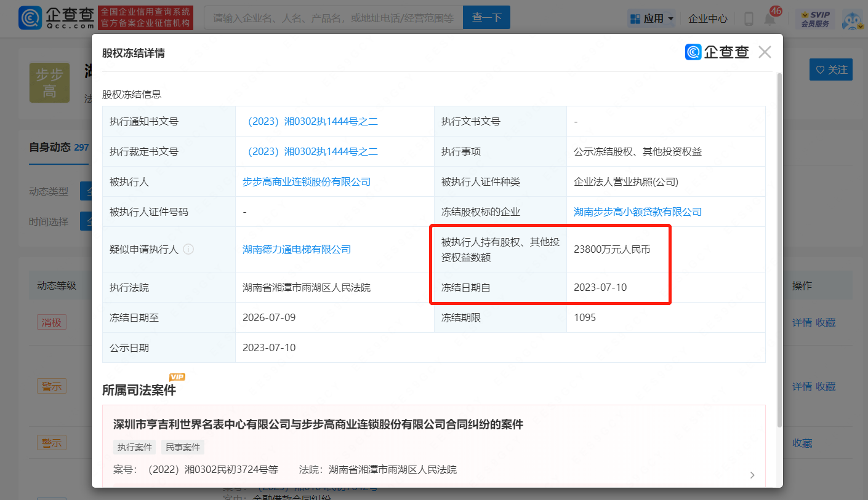Image resolution: width=868 pixels, height=500 pixels.
Task: Click info icon next to 疑似申请执行人
Action: 188,250
